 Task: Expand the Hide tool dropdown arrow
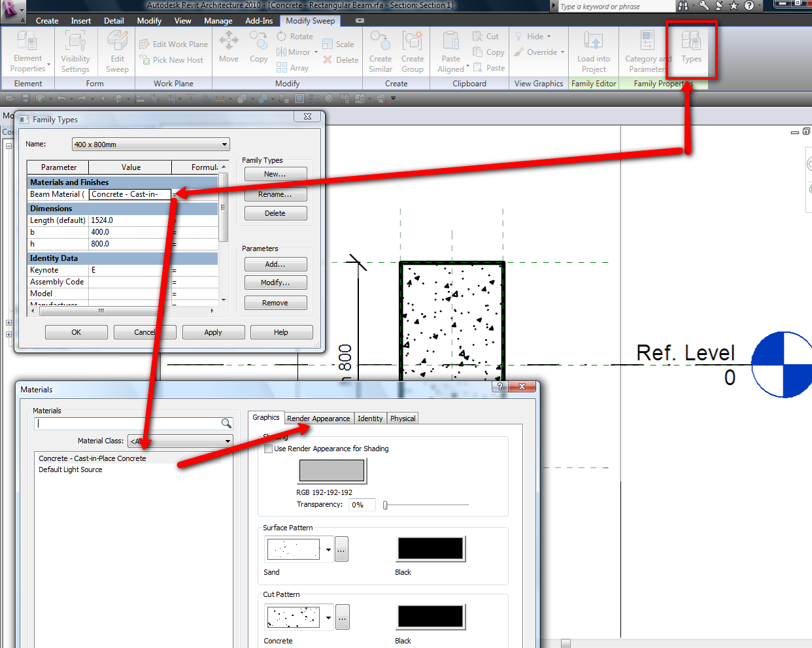[549, 37]
